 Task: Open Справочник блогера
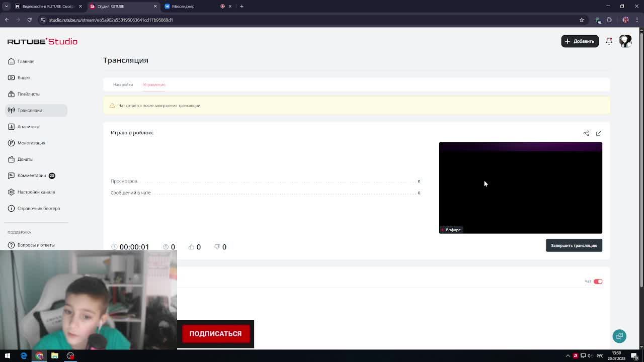(39, 208)
